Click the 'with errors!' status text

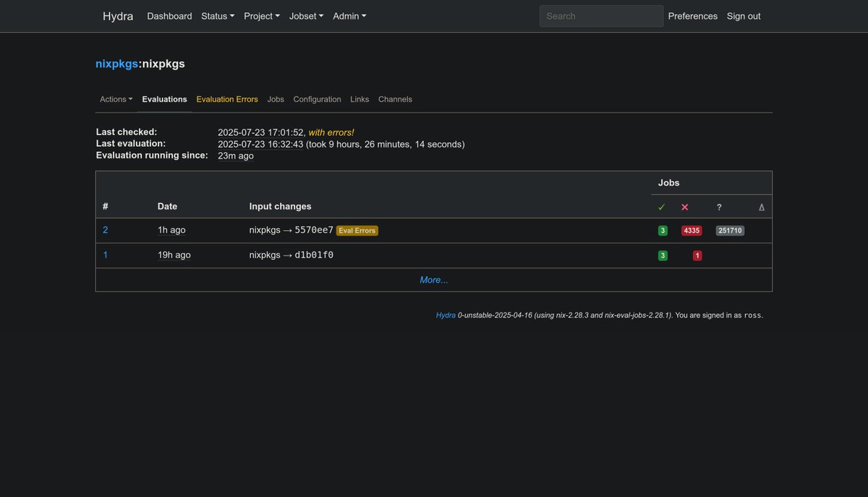point(331,132)
